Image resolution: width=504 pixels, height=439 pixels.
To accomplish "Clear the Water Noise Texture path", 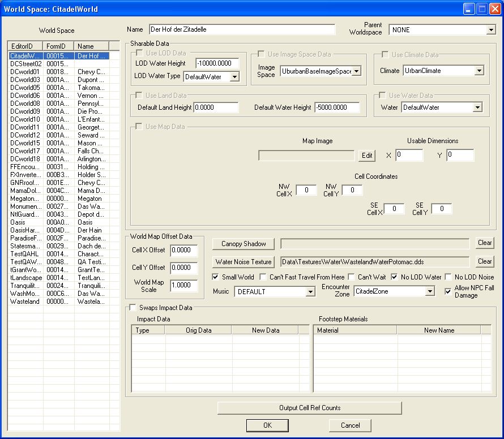I will pyautogui.click(x=484, y=261).
